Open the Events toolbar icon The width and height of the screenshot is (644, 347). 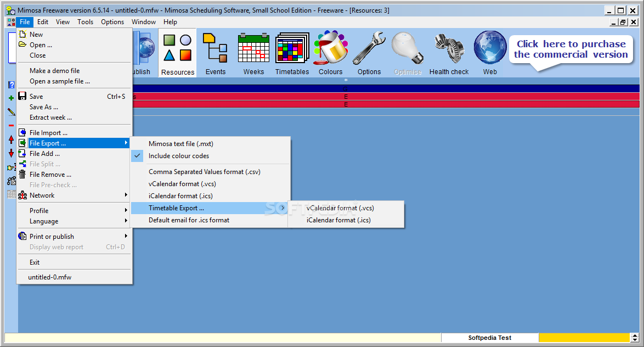click(215, 53)
